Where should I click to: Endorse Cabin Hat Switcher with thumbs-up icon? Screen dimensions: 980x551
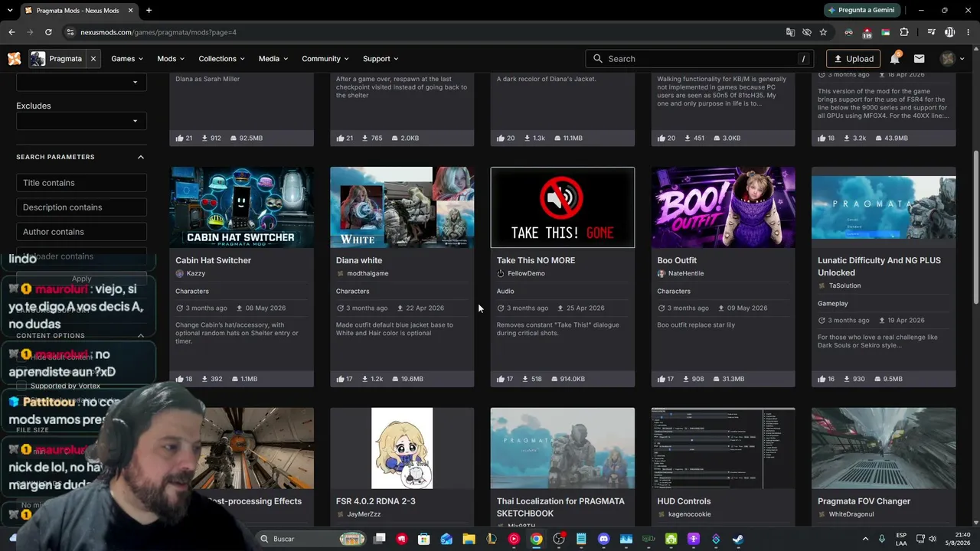point(179,379)
